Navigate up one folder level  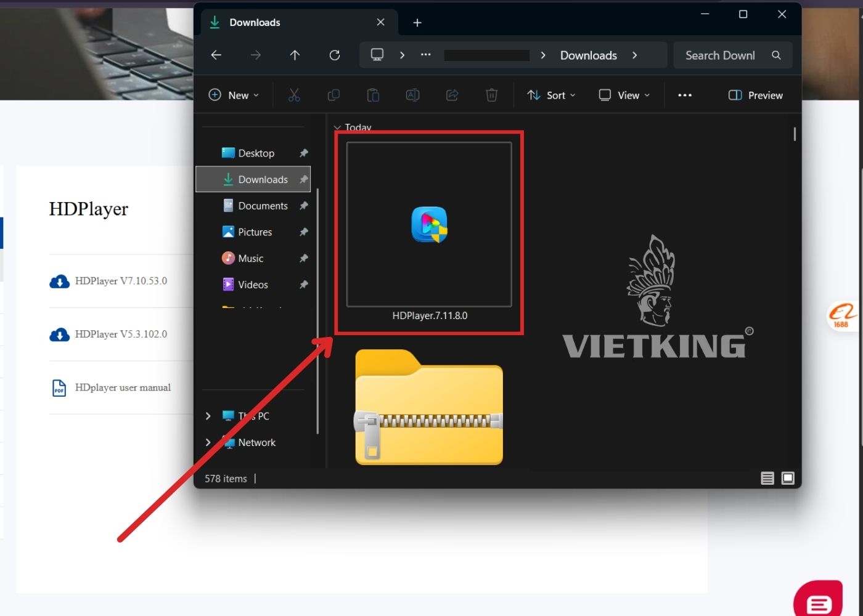[295, 55]
